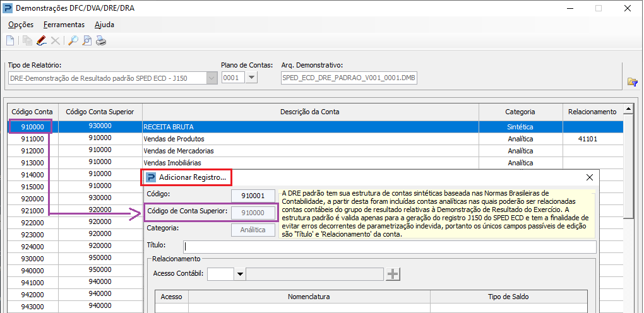Click the scroll up arrow of the table
Screen dimensions: 644x313
click(x=628, y=109)
